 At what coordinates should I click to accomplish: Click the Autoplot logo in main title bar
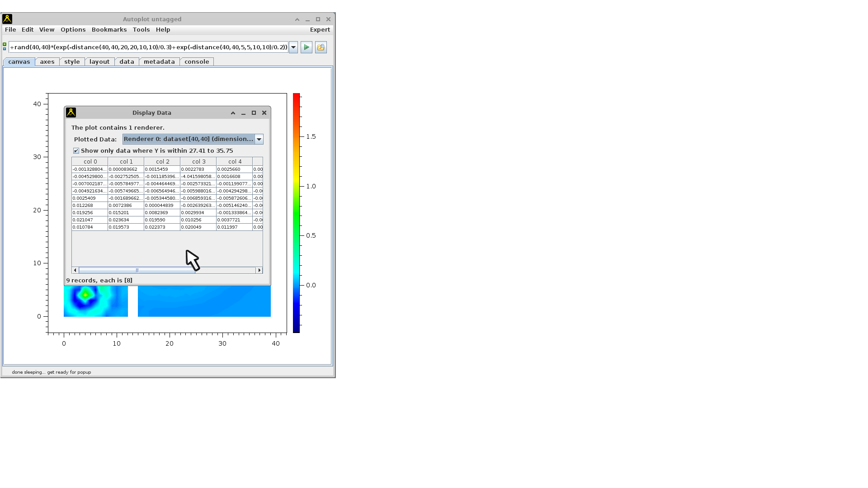(x=7, y=19)
